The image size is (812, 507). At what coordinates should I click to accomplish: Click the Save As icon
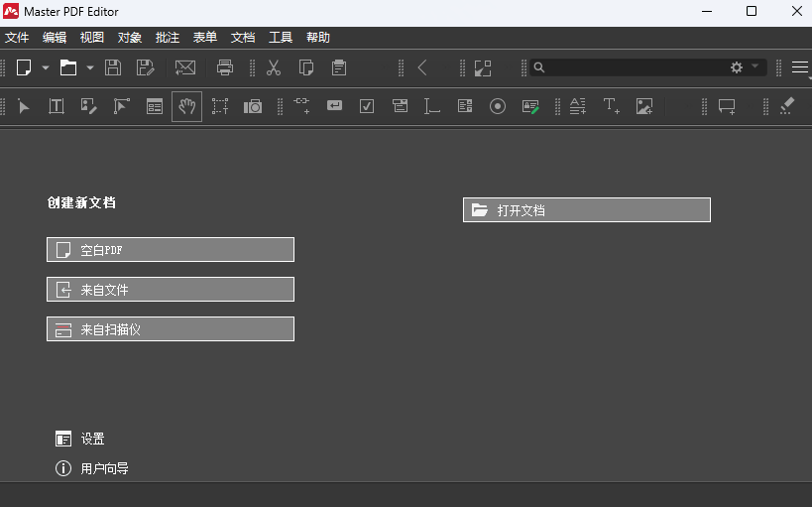pos(146,67)
